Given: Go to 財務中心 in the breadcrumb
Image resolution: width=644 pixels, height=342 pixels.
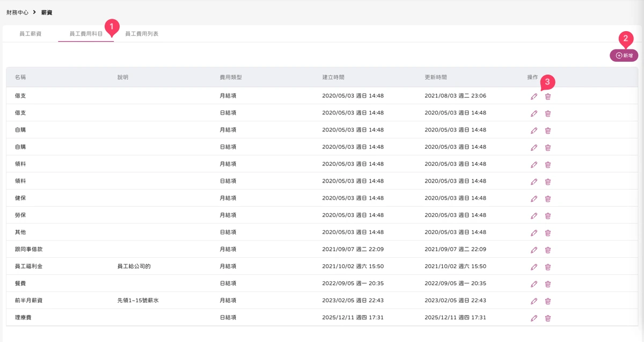Looking at the screenshot, I should tap(17, 12).
